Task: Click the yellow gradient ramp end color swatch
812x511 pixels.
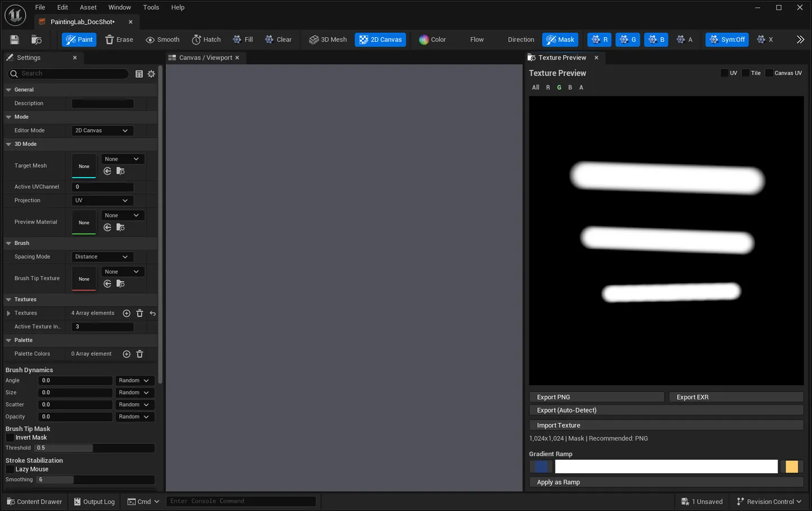Action: tap(792, 466)
